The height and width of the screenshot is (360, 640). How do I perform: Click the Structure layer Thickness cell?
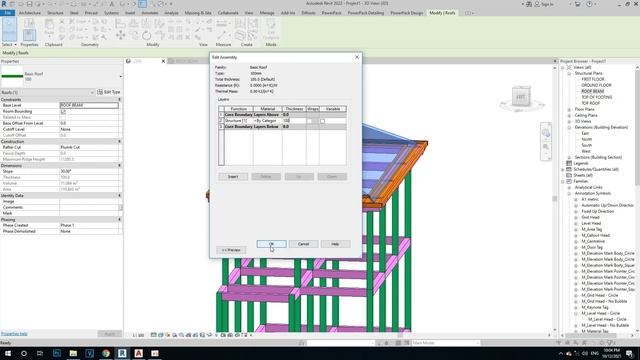pyautogui.click(x=294, y=121)
